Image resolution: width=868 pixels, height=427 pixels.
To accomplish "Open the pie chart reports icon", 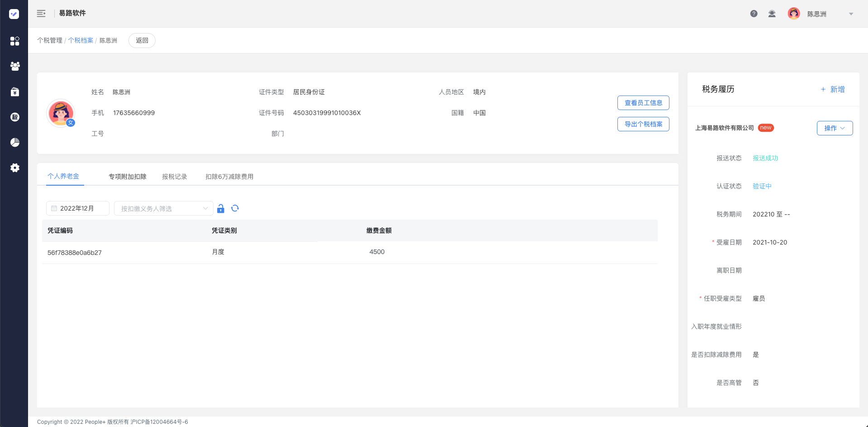I will (x=14, y=143).
